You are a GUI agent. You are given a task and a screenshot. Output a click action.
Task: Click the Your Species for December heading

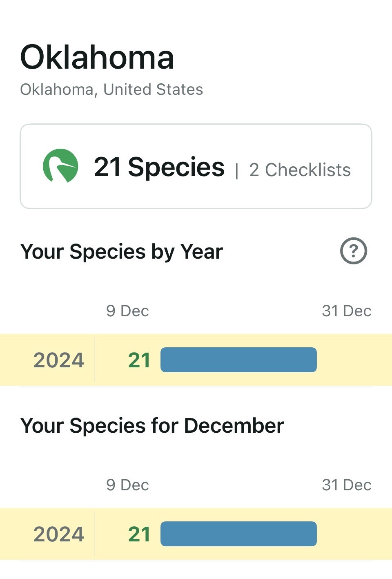click(x=152, y=425)
